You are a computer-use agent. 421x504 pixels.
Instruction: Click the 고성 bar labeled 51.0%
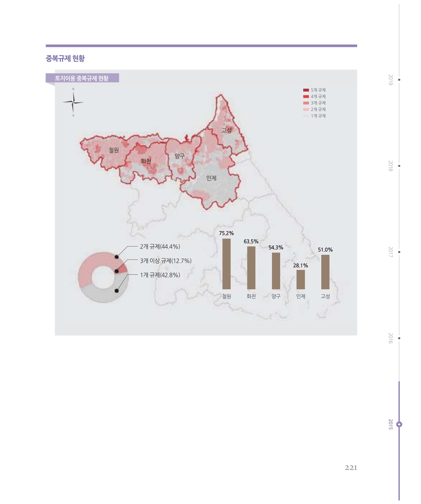(325, 272)
